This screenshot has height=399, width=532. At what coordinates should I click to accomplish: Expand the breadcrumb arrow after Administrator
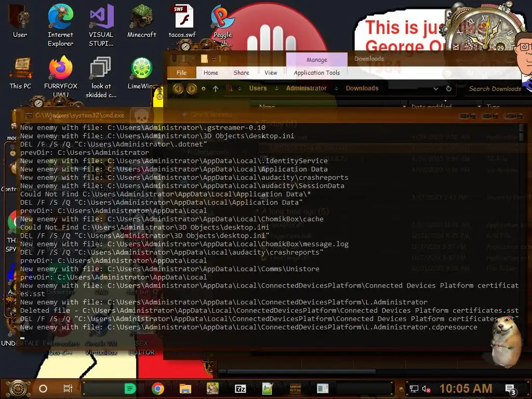point(336,88)
